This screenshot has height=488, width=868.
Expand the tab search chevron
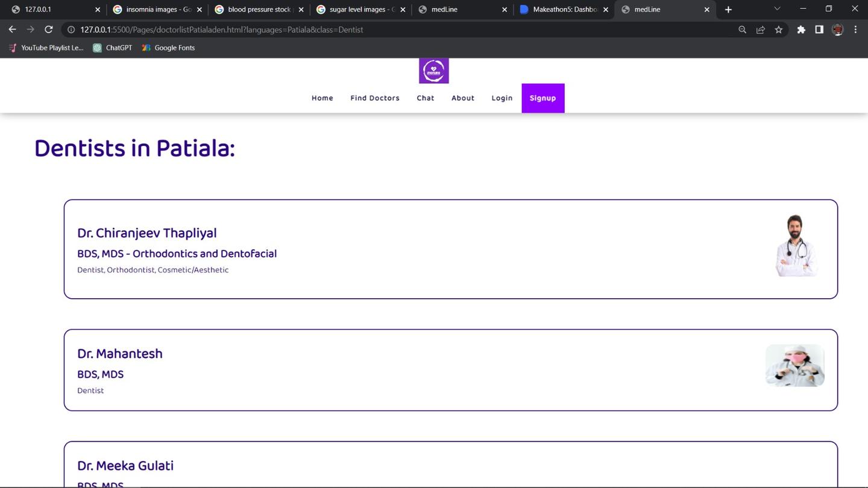point(777,9)
